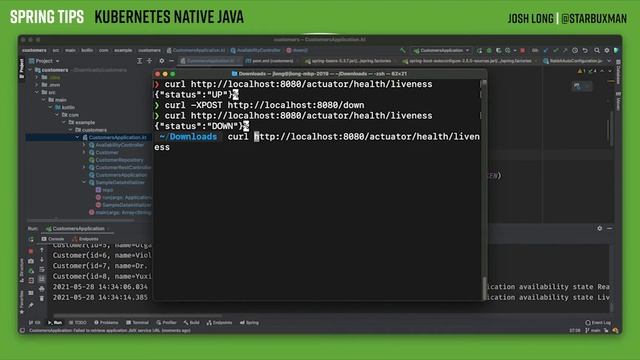
Task: Toggle soft-wrap in Run console
Action: click(42, 269)
